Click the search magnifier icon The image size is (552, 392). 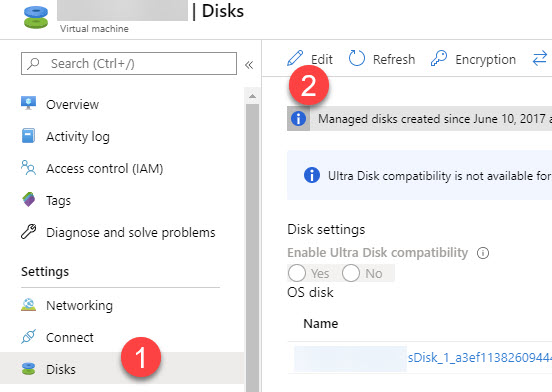pyautogui.click(x=33, y=64)
